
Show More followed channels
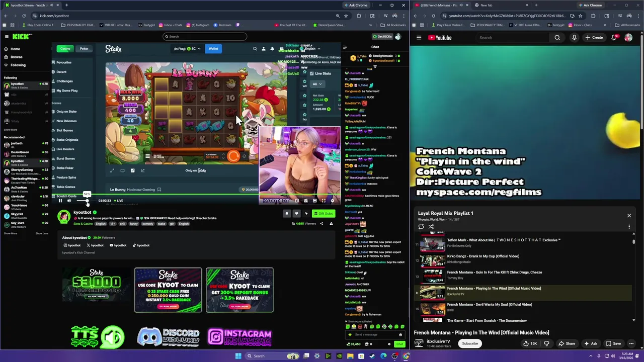[11, 130]
